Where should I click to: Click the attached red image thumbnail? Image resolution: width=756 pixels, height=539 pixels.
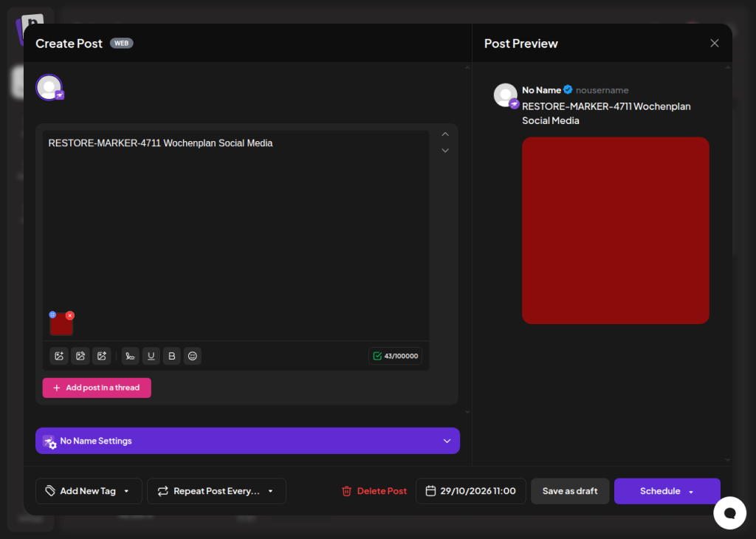click(61, 323)
